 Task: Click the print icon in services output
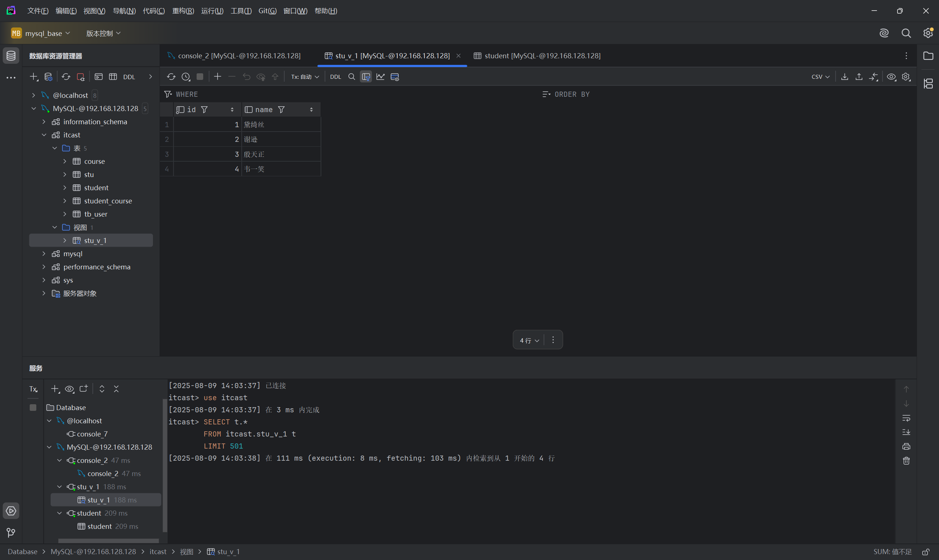[906, 446]
